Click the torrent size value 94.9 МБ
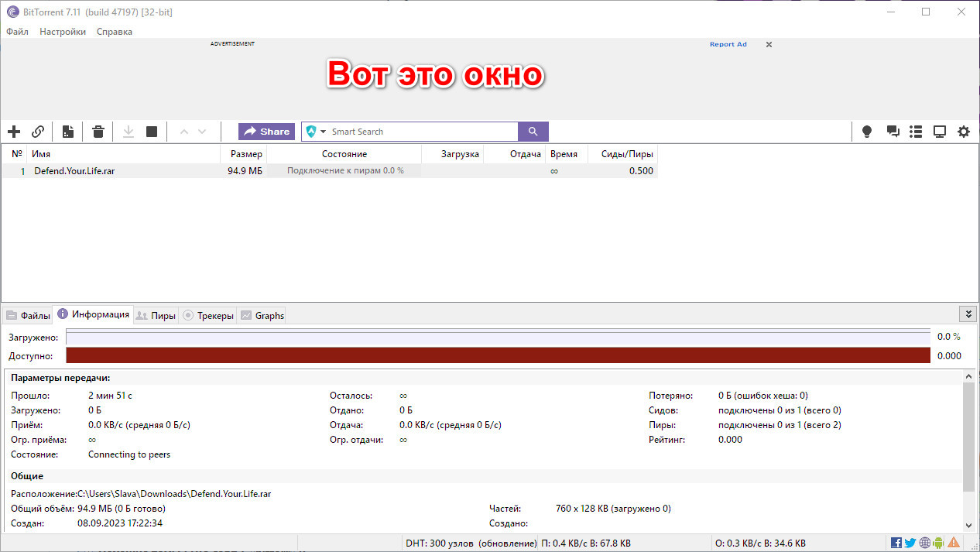The width and height of the screenshot is (980, 552). pos(245,171)
